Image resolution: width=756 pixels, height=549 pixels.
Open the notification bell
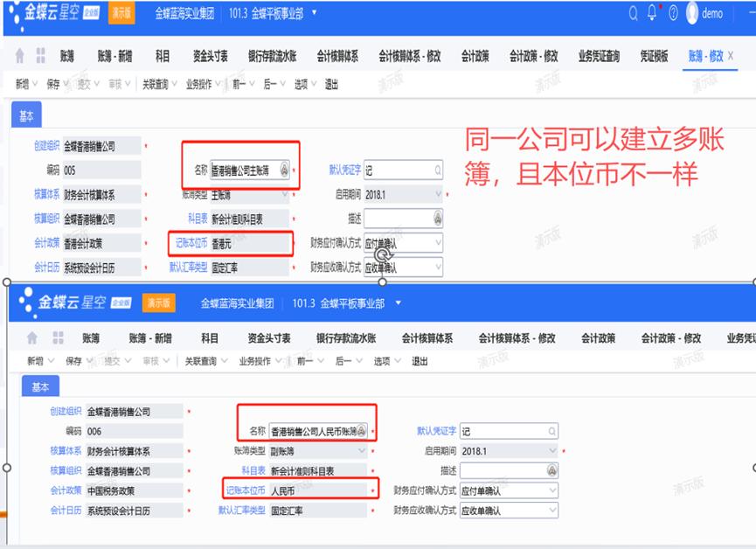coord(652,12)
